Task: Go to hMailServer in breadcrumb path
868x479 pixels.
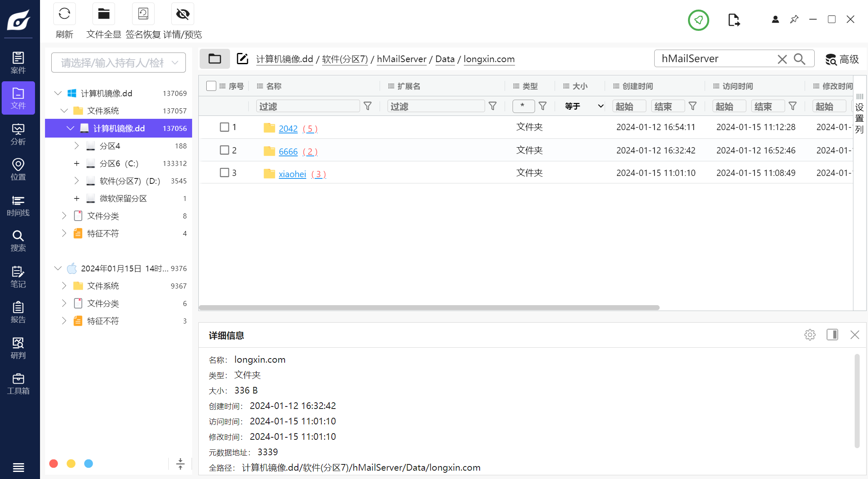Action: pyautogui.click(x=401, y=59)
